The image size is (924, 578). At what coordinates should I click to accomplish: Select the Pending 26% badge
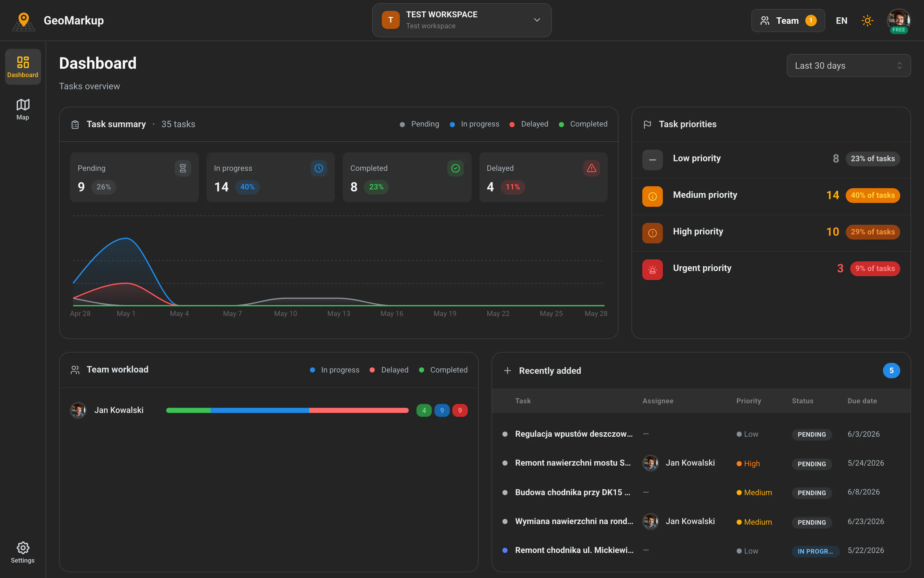[104, 187]
